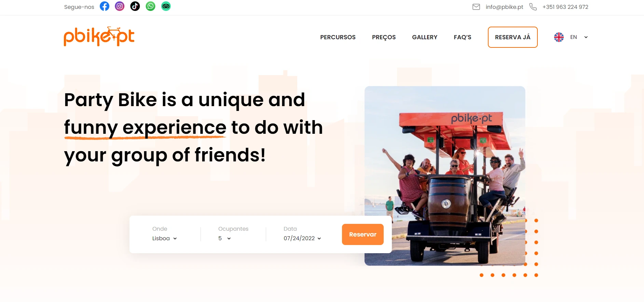The width and height of the screenshot is (644, 302).
Task: Open the TripAdvisor social icon
Action: pyautogui.click(x=166, y=6)
